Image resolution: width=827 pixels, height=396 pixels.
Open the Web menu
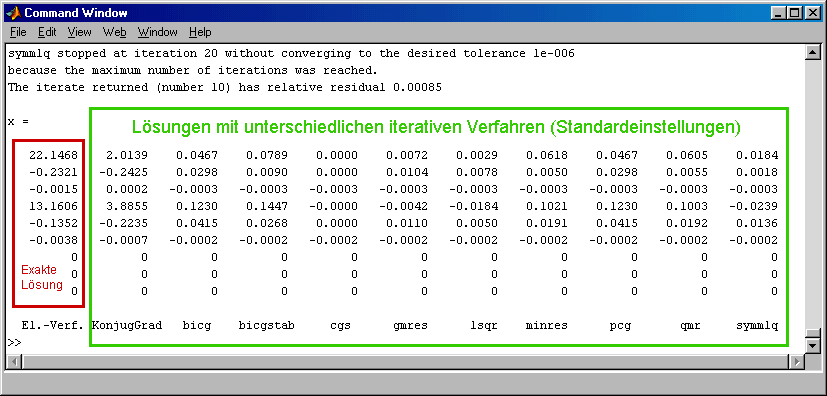point(114,32)
